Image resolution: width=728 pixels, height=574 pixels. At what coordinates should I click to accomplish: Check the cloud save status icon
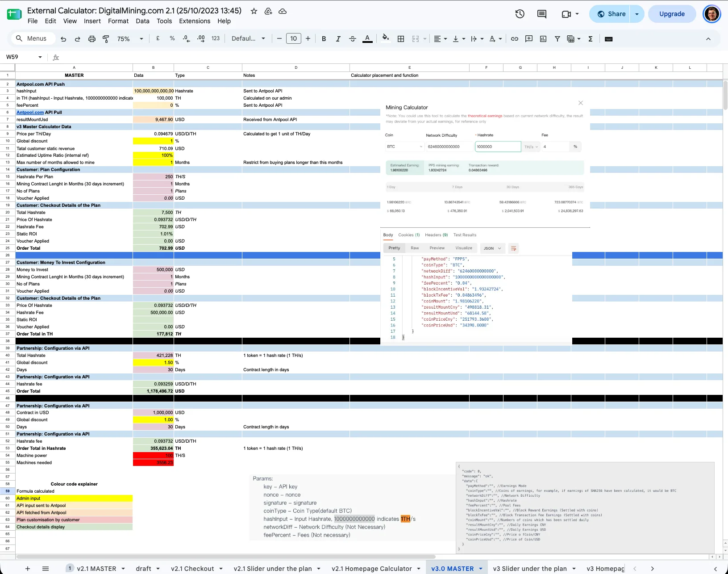(x=283, y=11)
